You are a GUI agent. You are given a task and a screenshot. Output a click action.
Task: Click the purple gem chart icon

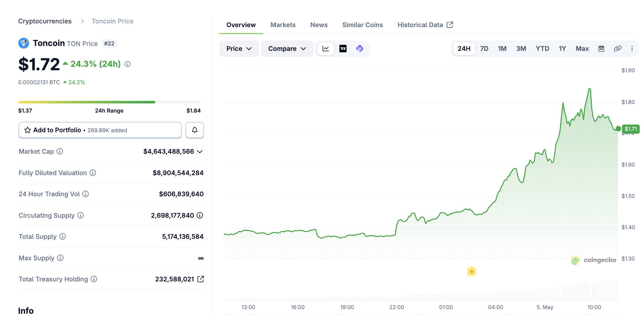click(360, 49)
